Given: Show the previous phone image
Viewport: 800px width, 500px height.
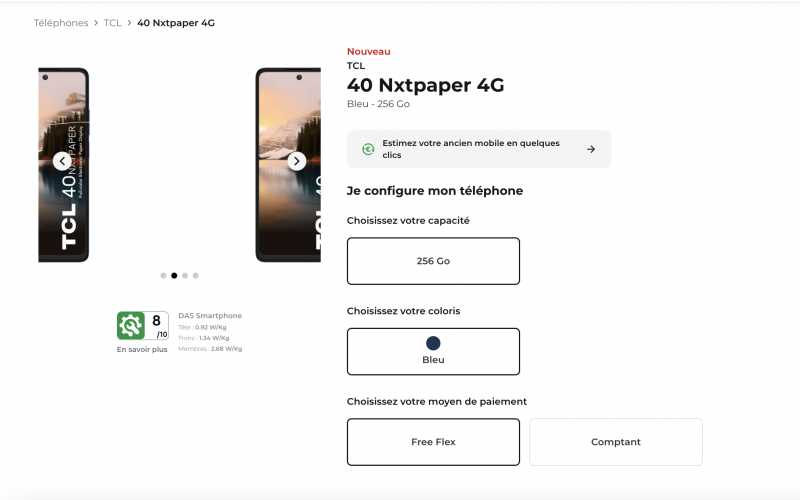Looking at the screenshot, I should tap(62, 161).
